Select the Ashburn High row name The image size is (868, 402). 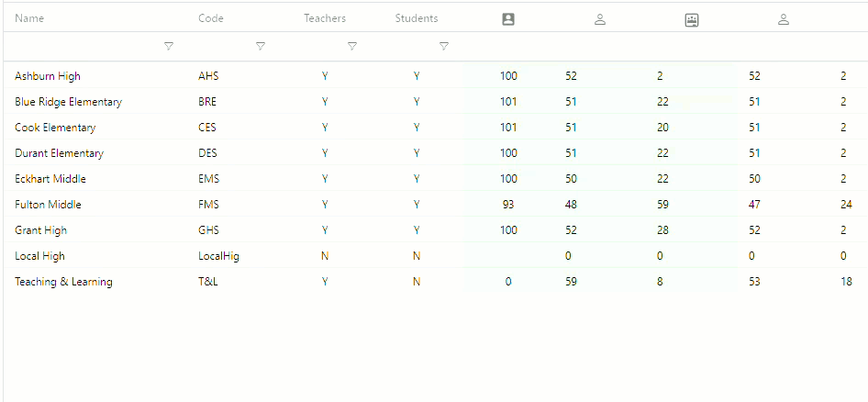click(48, 76)
